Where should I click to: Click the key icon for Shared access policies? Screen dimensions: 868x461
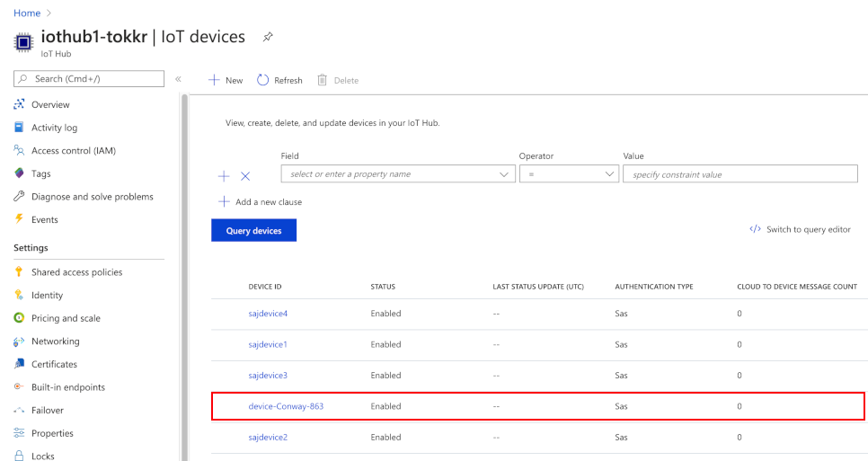coord(20,271)
